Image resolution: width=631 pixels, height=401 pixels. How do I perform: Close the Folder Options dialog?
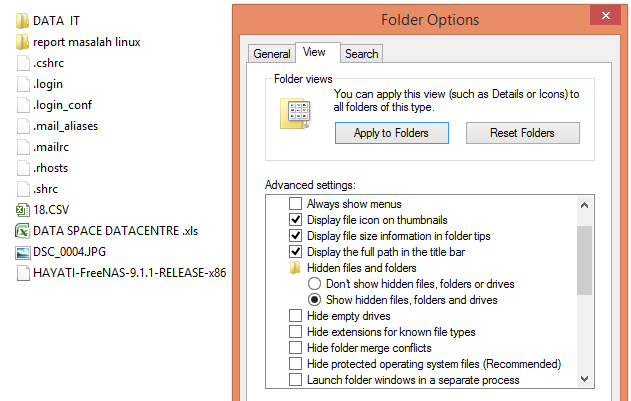coord(604,15)
